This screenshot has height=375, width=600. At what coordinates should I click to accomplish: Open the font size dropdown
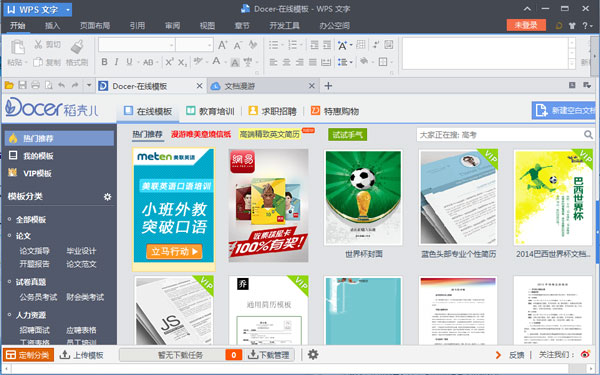(x=209, y=45)
